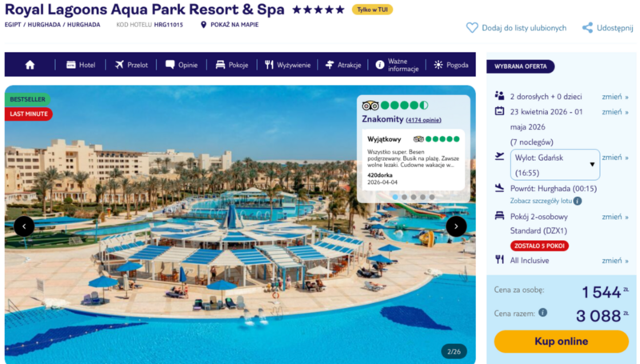
Task: Switch to the Pogoda tab
Action: click(x=451, y=65)
